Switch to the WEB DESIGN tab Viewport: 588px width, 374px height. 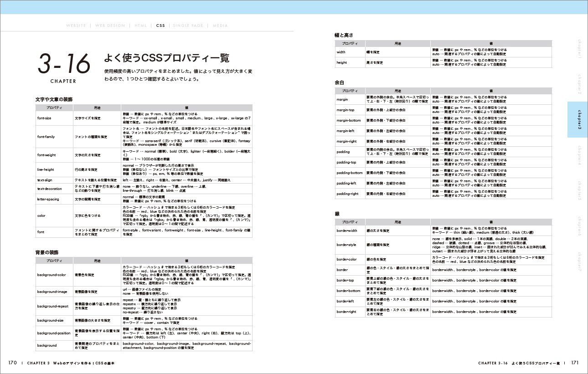pos(110,26)
